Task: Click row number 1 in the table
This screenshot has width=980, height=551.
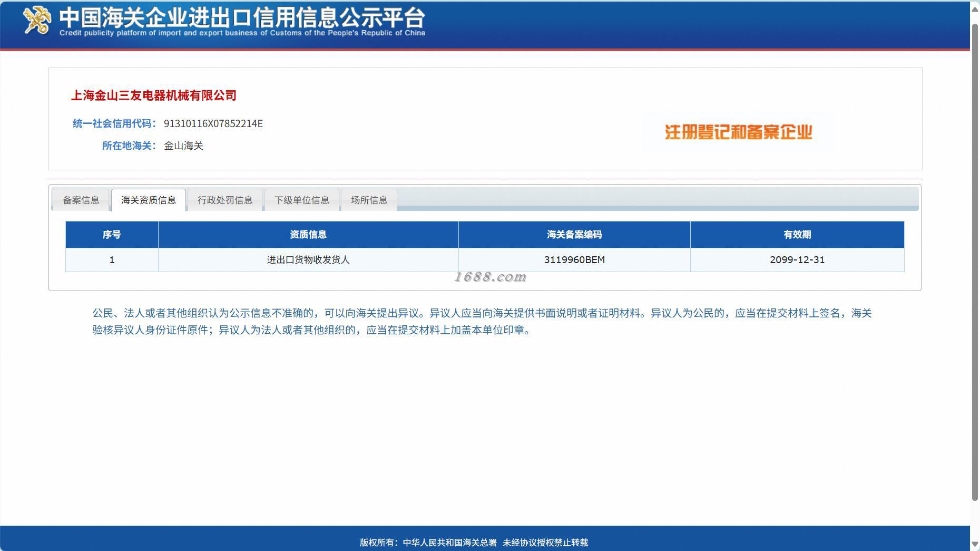Action: tap(112, 260)
